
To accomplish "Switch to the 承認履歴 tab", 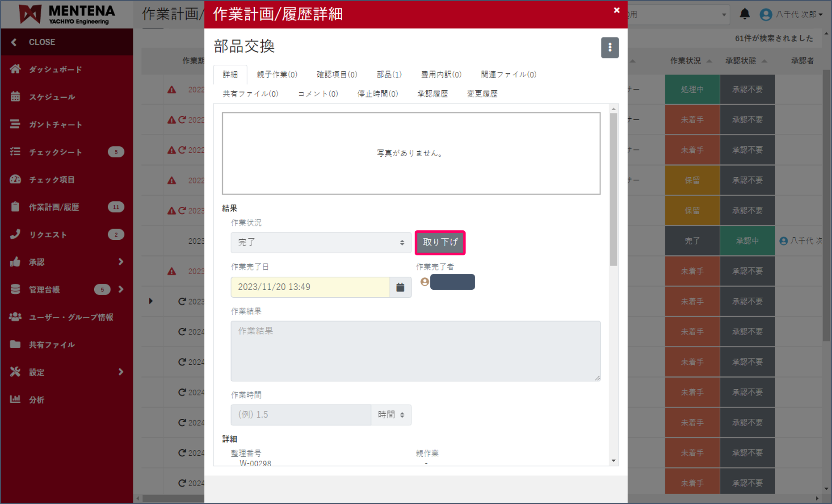I will tap(432, 94).
